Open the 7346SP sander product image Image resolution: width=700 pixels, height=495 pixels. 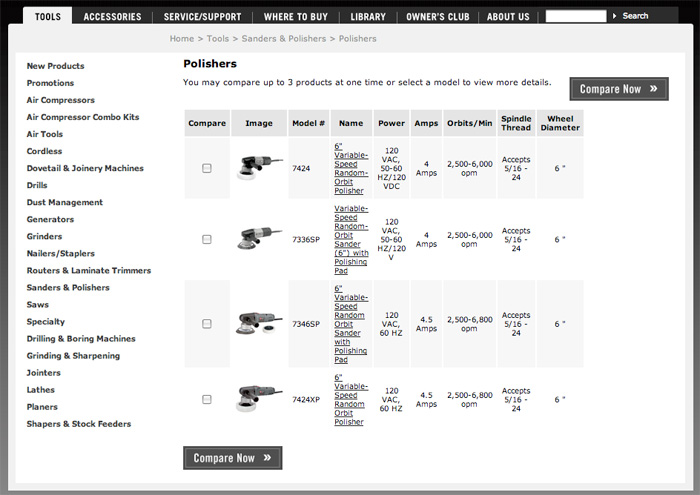click(259, 323)
